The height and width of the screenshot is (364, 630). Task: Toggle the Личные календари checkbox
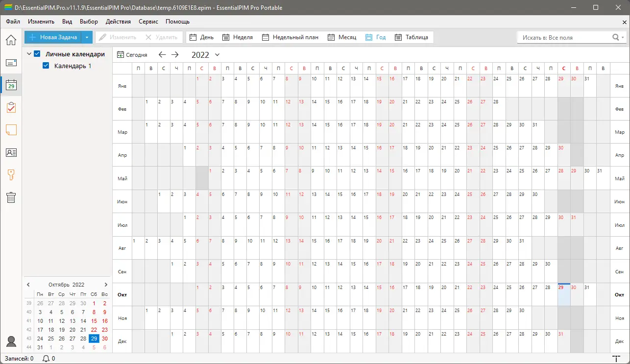37,54
